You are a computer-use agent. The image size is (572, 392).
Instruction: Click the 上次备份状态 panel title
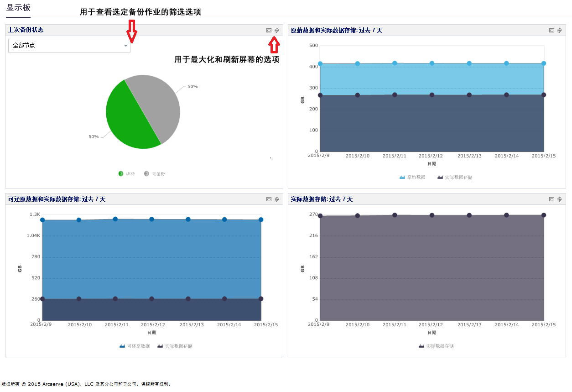click(x=26, y=30)
